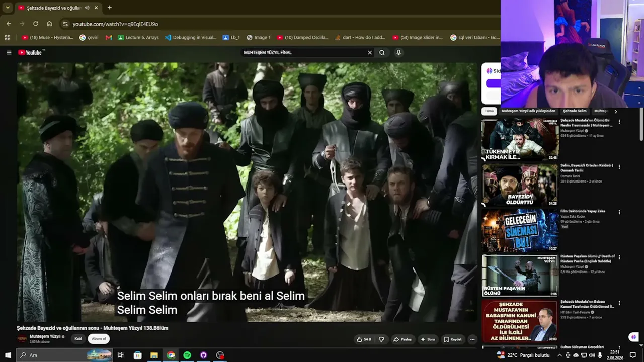
Task: Click the taskbar Ara search box
Action: tap(65, 355)
